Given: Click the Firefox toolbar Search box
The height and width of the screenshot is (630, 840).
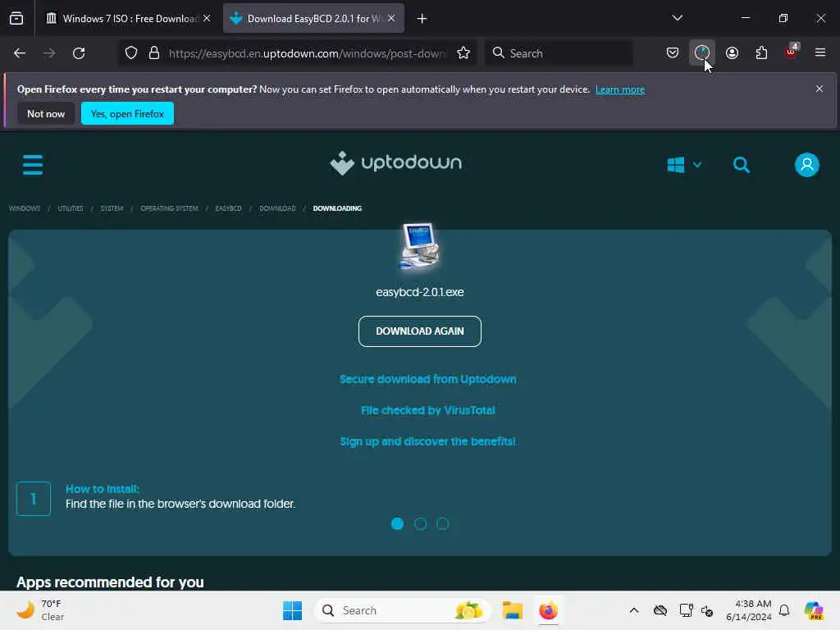Looking at the screenshot, I should point(559,53).
